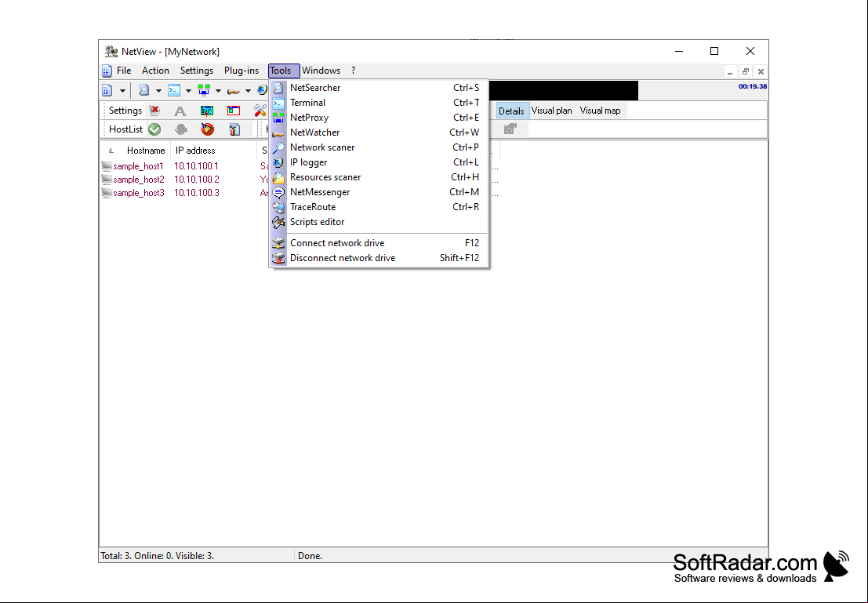Screen dimensions: 868x603
Task: Click the NetWatcher toolbar icon
Action: coord(234,90)
